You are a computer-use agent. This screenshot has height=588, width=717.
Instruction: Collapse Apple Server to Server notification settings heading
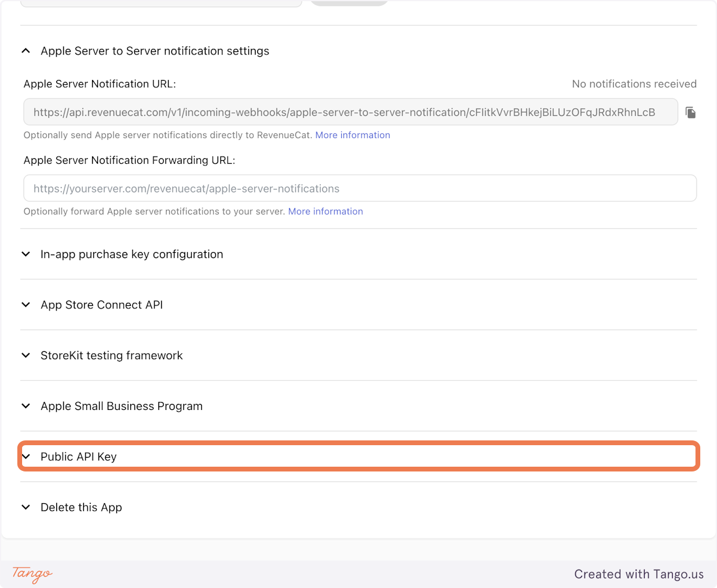pyautogui.click(x=155, y=51)
